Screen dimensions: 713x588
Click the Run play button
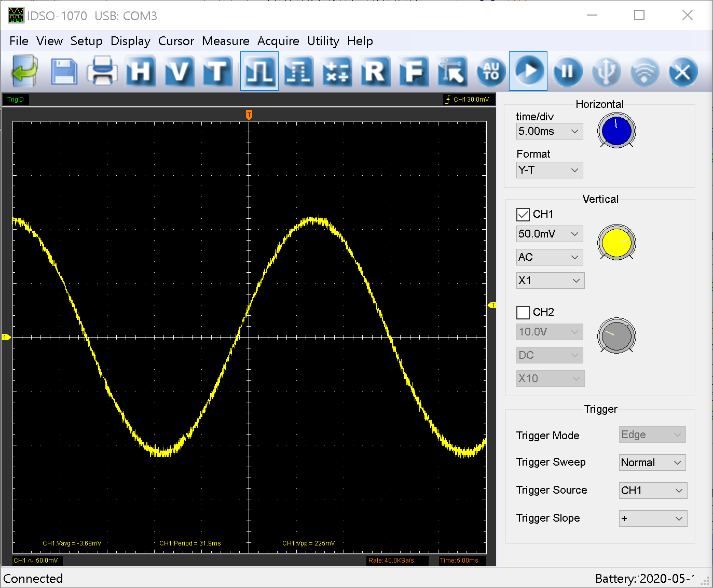pos(528,71)
